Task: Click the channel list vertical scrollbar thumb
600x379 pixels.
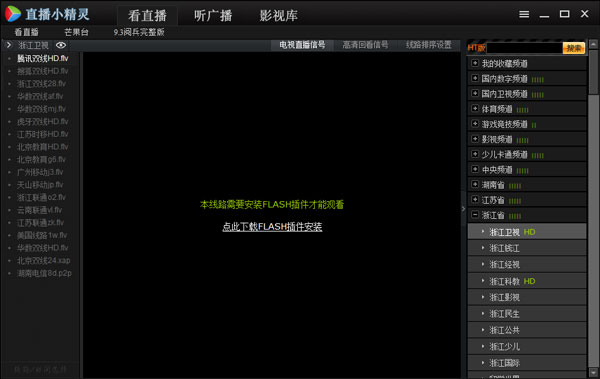Action: pyautogui.click(x=593, y=72)
